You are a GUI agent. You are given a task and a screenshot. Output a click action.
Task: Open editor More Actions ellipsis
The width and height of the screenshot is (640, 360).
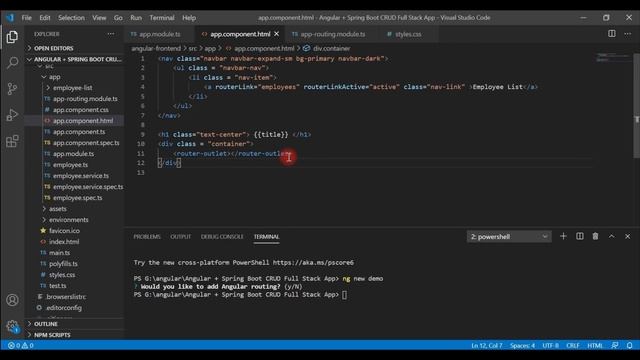click(627, 34)
